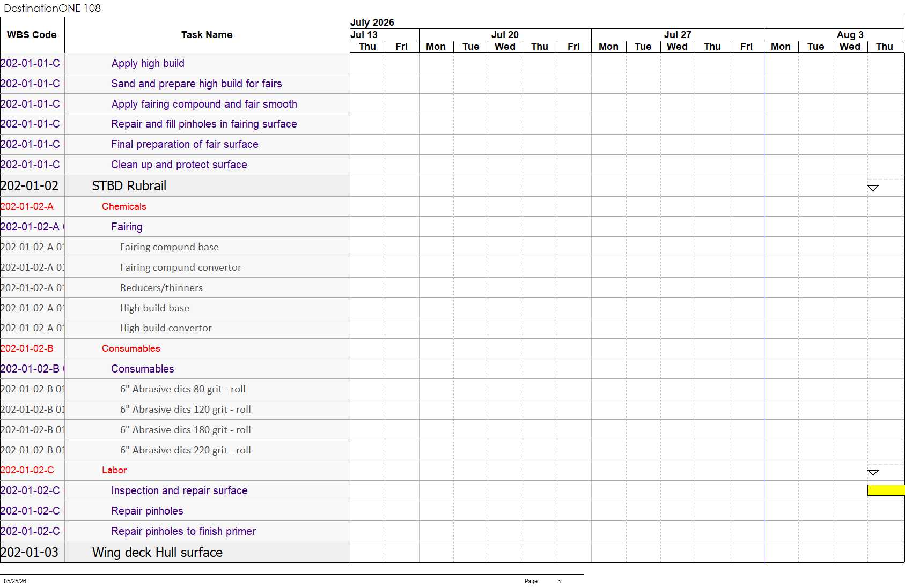Click the Aug 3 week header
This screenshot has width=905, height=588.
pos(850,35)
